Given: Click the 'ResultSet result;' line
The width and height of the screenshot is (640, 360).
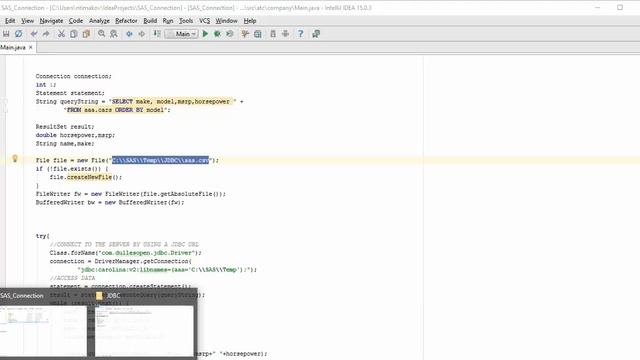Looking at the screenshot, I should 65,127.
